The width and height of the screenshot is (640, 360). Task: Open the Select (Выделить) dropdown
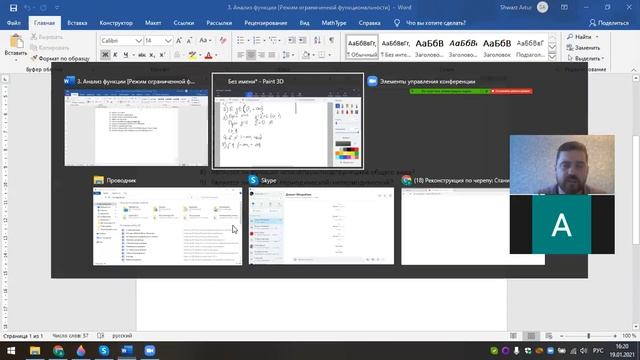pyautogui.click(x=586, y=58)
